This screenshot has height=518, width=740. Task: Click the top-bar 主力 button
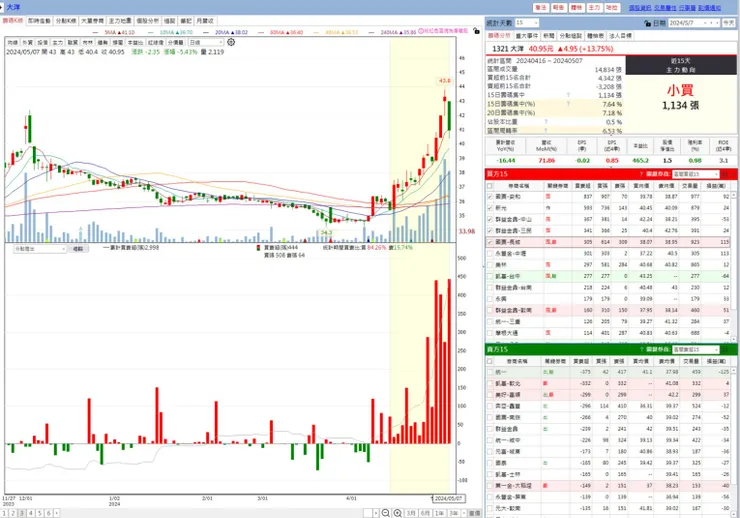pyautogui.click(x=594, y=8)
